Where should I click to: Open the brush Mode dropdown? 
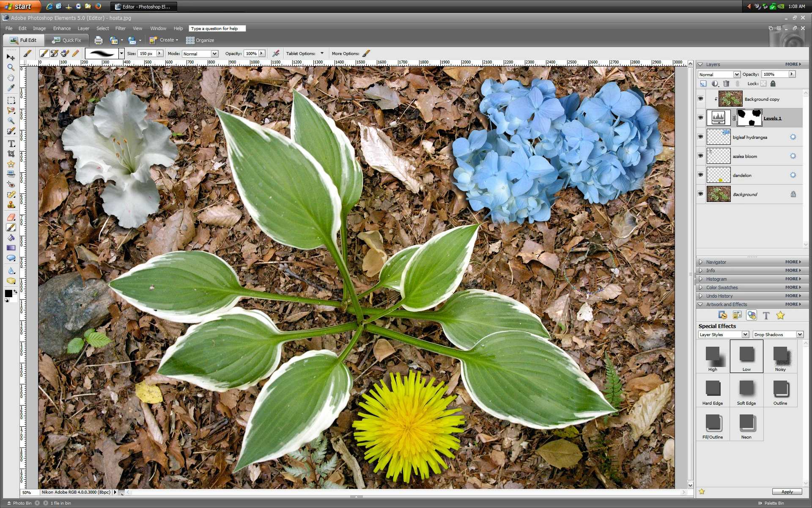coord(214,54)
